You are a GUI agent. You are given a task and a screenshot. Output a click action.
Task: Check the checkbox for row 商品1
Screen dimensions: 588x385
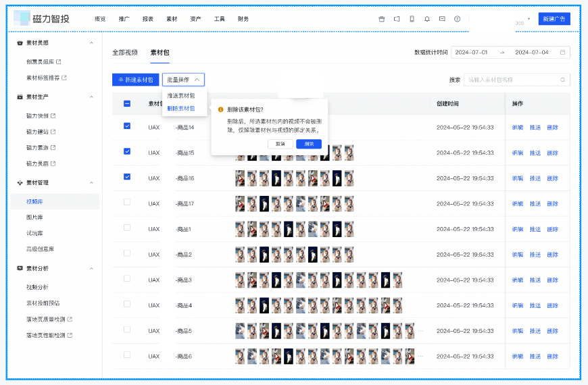click(x=127, y=228)
